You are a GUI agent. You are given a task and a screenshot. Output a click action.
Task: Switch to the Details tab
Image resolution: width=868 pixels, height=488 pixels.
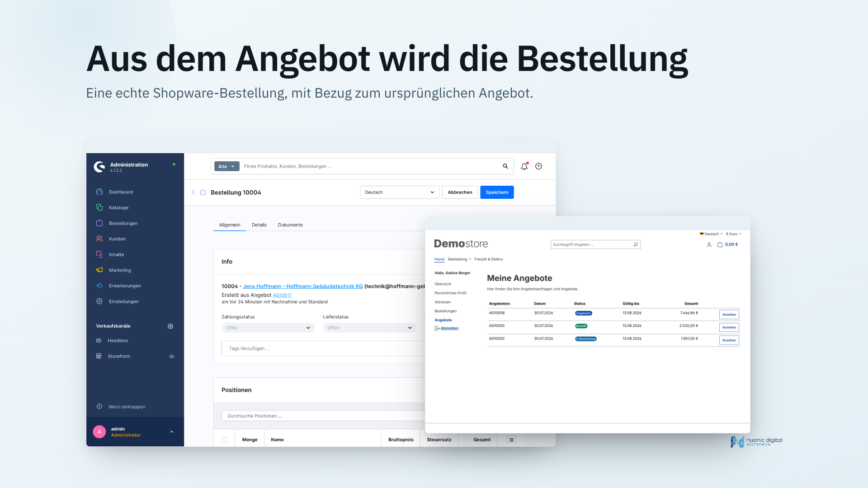coord(259,225)
